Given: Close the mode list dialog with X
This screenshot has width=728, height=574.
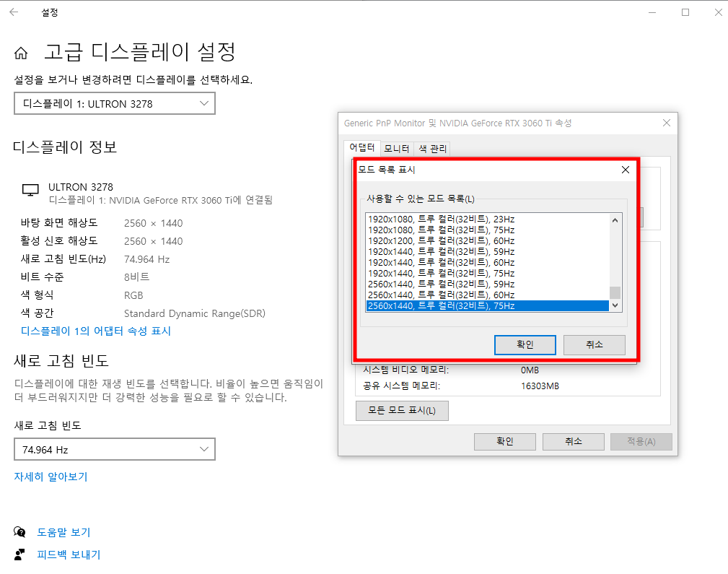Looking at the screenshot, I should 626,170.
